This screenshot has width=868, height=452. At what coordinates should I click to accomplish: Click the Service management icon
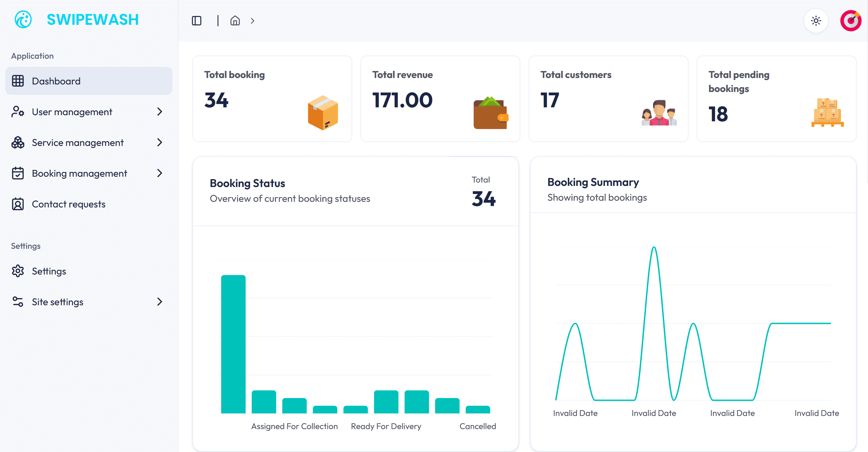(18, 142)
